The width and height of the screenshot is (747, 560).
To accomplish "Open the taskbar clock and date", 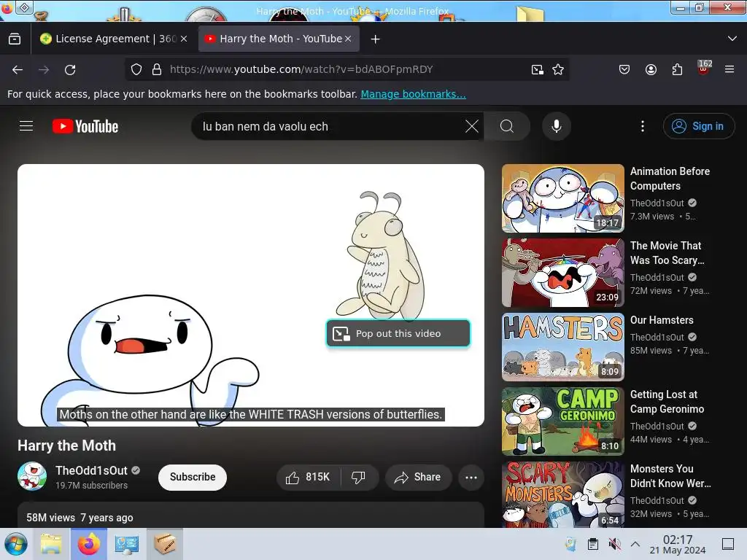I will [678, 544].
